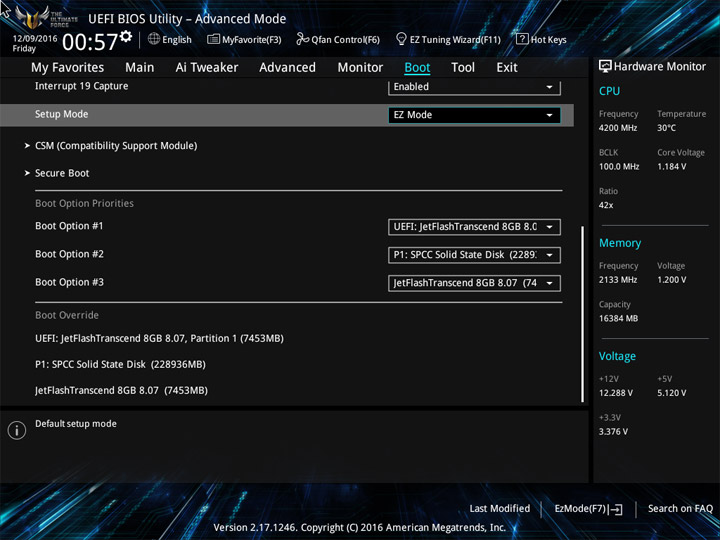The image size is (720, 540).
Task: Open MyFavorite(F3) list icon
Action: 213,39
